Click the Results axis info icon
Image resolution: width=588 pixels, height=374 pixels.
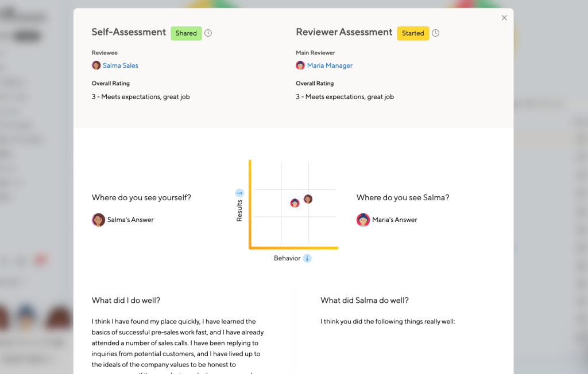(239, 193)
